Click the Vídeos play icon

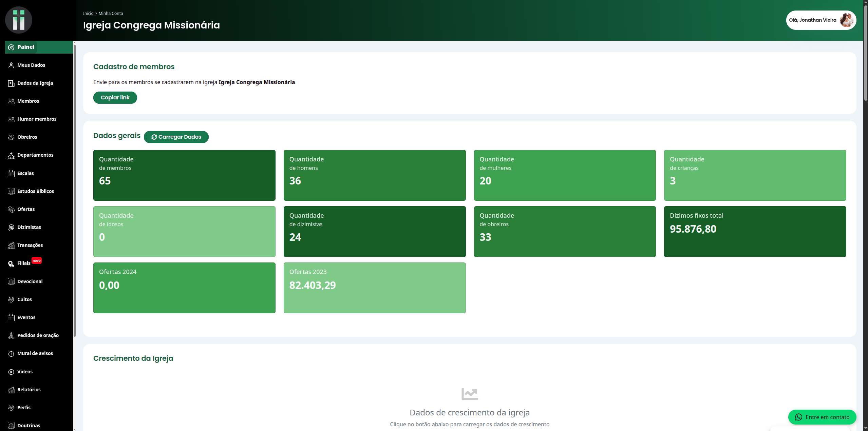(11, 372)
